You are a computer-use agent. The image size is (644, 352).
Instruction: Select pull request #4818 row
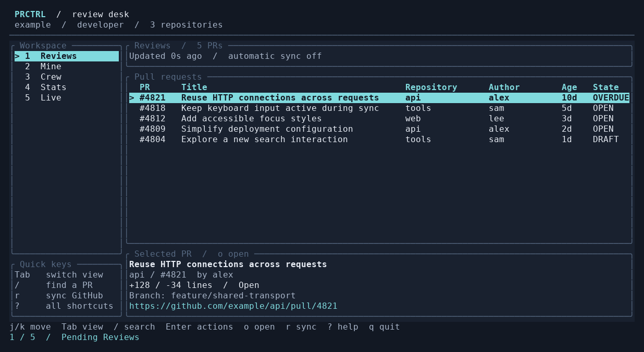click(x=379, y=108)
